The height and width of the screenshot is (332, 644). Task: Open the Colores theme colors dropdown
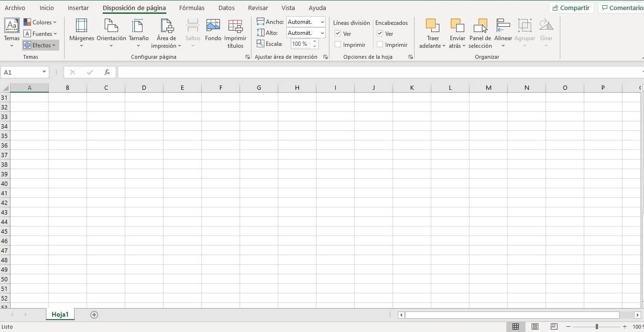pos(40,22)
